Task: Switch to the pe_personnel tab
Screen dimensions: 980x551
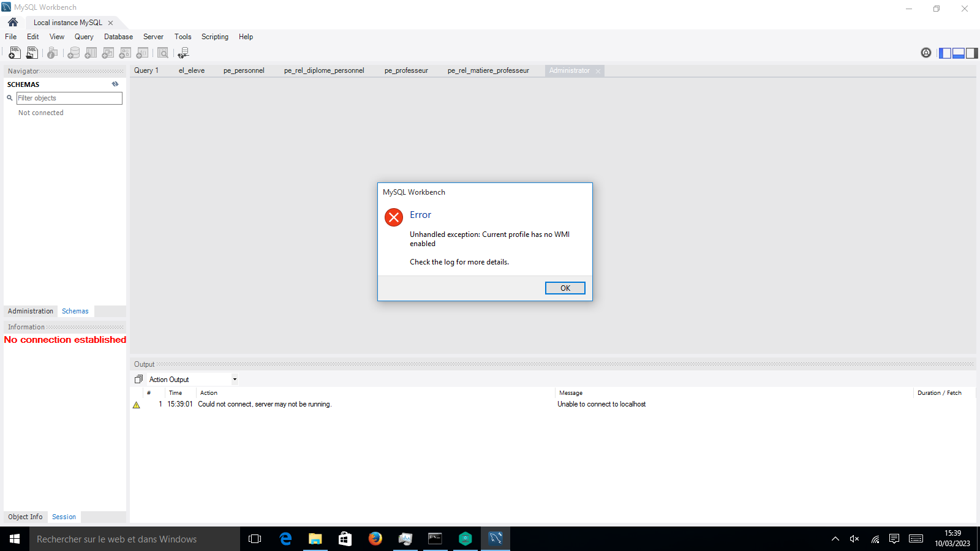Action: (x=244, y=70)
